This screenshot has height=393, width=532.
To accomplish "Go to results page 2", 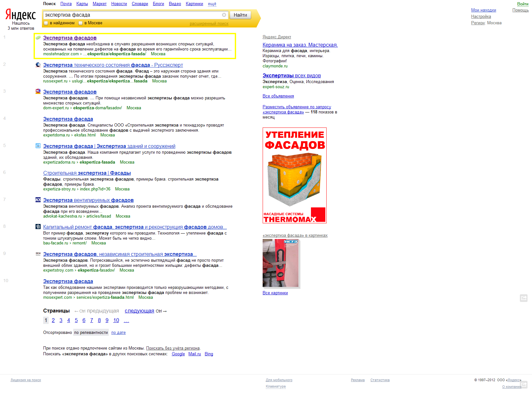I will 53,320.
